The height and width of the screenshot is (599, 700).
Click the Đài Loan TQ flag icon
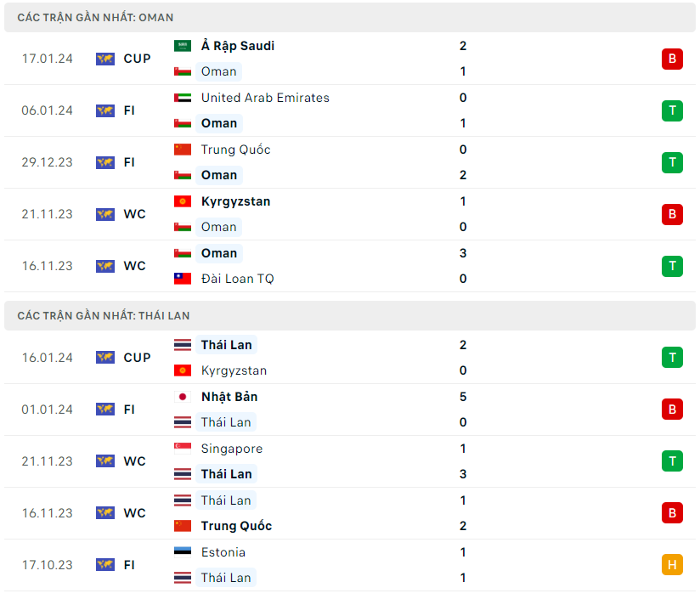click(183, 279)
